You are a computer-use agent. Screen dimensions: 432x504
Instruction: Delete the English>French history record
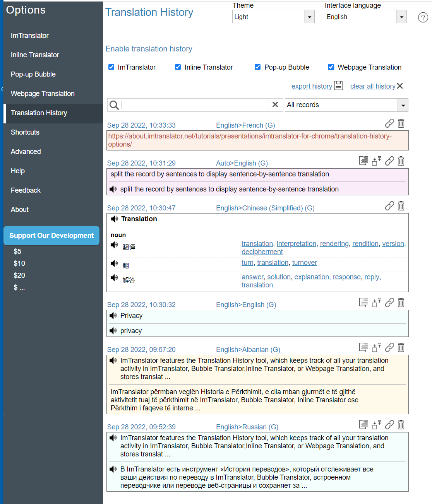(x=401, y=123)
